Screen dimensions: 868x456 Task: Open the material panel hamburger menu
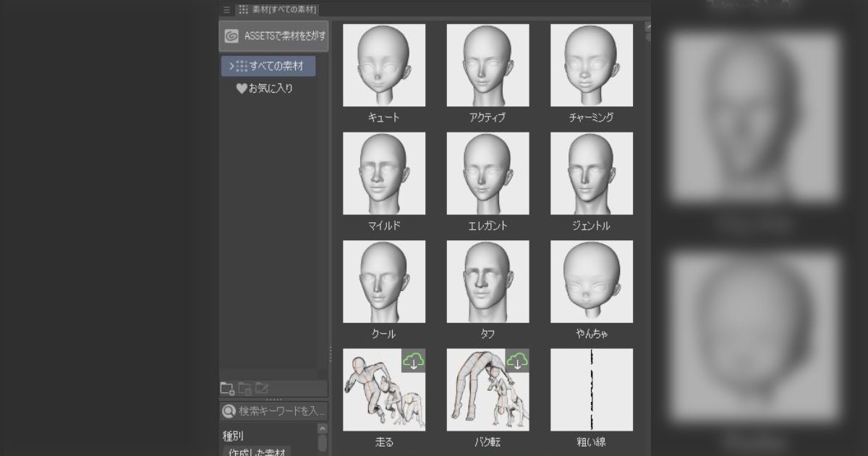click(x=226, y=9)
